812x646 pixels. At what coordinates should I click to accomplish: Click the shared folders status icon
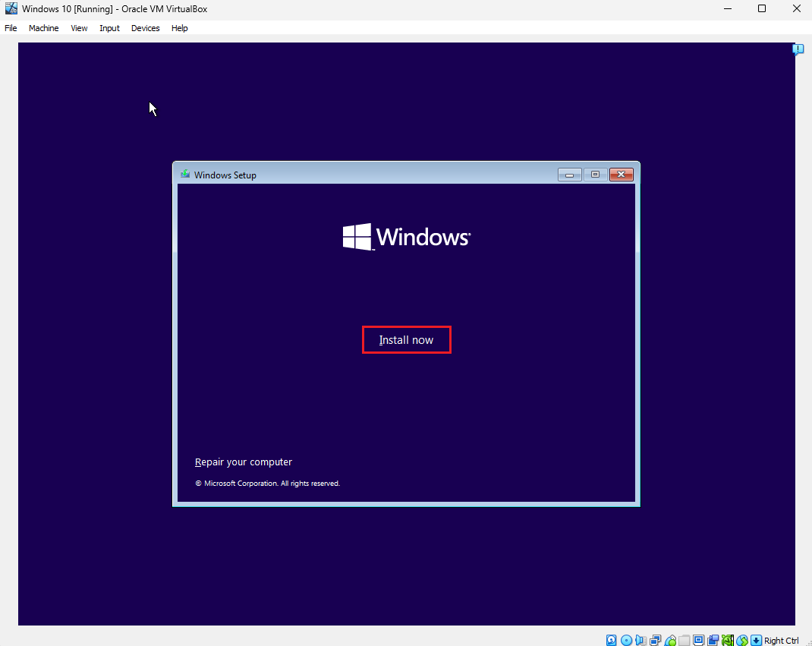click(x=684, y=640)
